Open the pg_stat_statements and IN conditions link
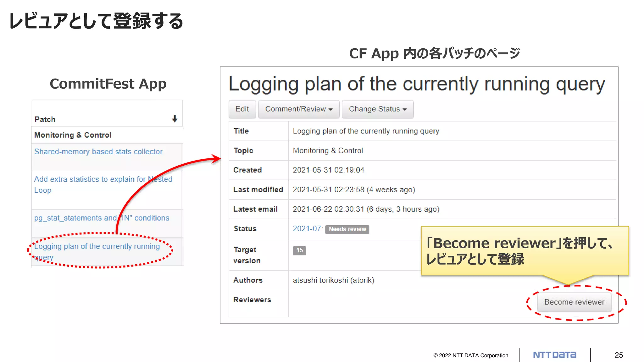 tap(102, 218)
